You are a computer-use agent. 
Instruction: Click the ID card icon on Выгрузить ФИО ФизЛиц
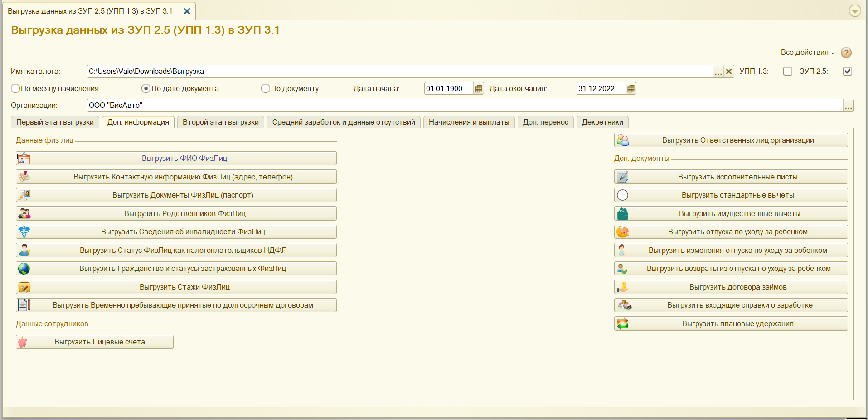(24, 159)
